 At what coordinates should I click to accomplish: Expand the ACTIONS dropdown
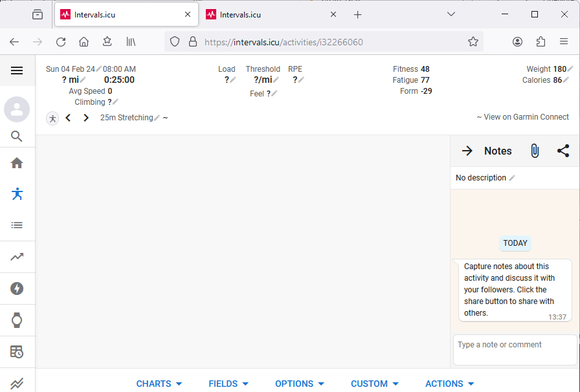point(449,384)
